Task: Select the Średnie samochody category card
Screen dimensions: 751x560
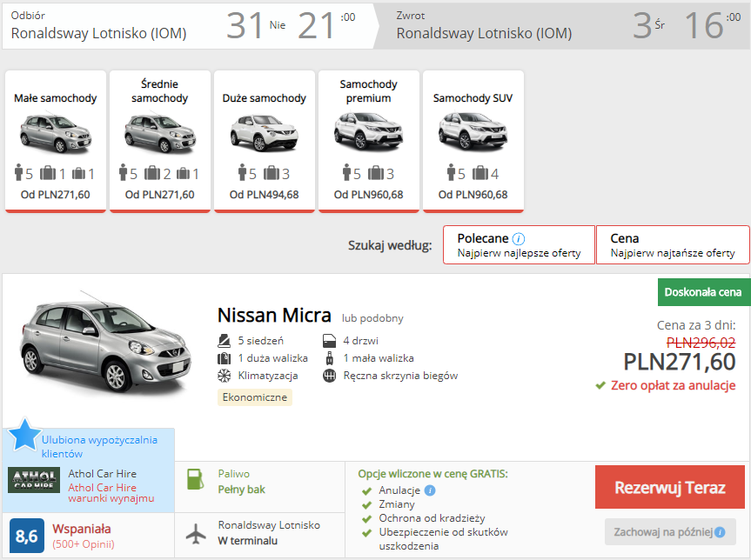Action: click(x=160, y=141)
